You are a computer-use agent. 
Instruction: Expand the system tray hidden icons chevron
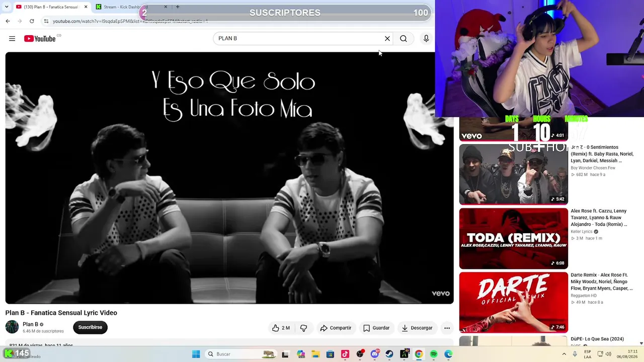pos(564,354)
